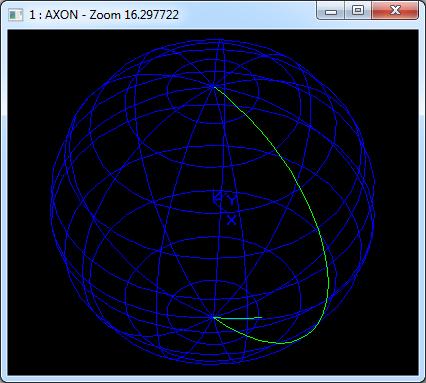Viewport: 426px width, 383px height.
Task: Close the AXON view window
Action: (x=395, y=11)
